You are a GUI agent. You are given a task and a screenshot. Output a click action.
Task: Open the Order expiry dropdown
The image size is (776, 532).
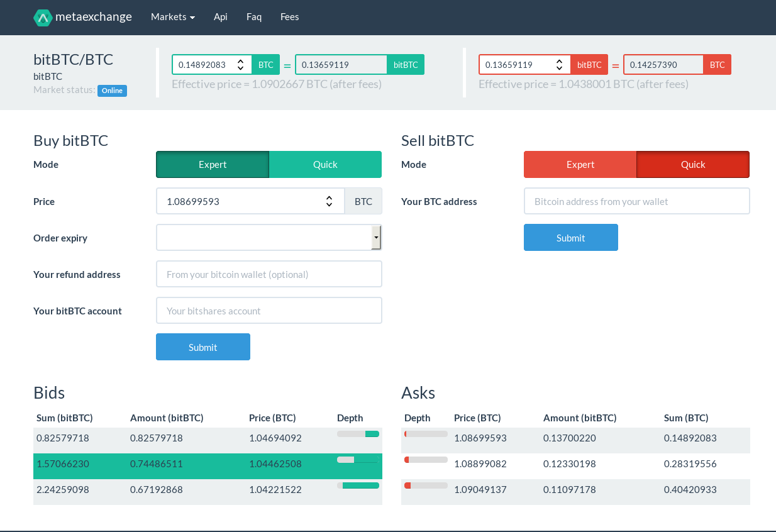tap(269, 238)
